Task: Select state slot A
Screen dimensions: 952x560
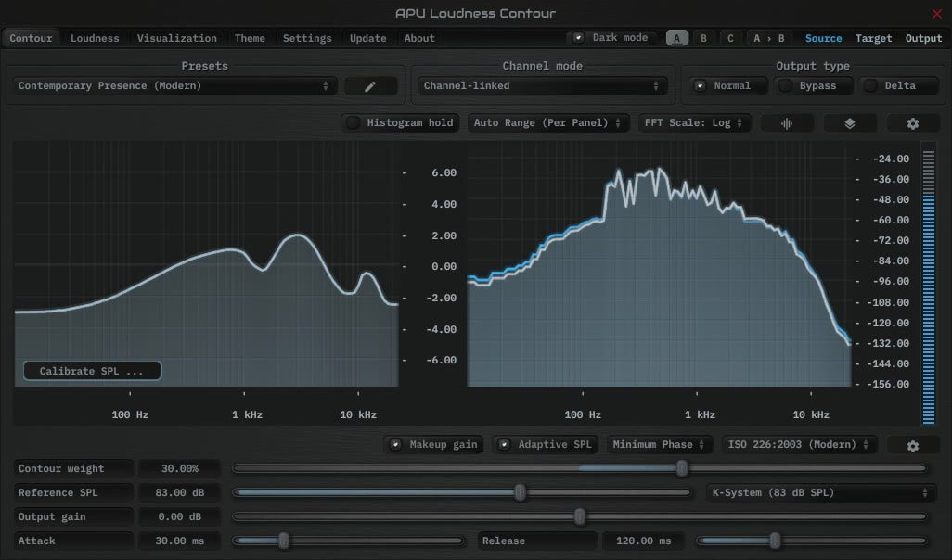Action: pyautogui.click(x=677, y=38)
